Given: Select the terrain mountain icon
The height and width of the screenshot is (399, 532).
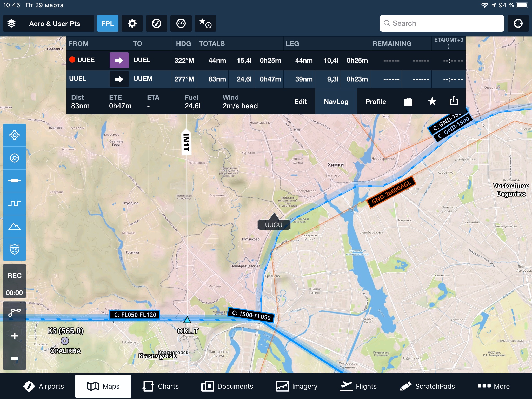Looking at the screenshot, I should (15, 227).
